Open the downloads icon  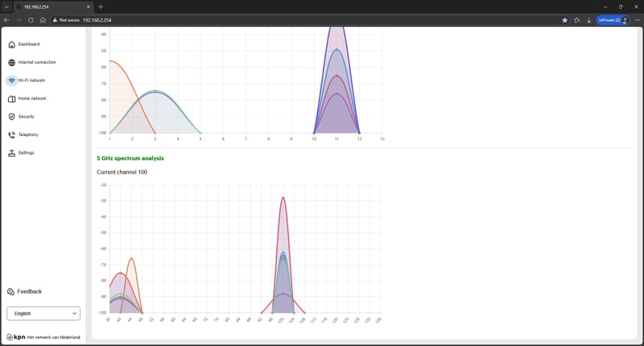pyautogui.click(x=588, y=19)
